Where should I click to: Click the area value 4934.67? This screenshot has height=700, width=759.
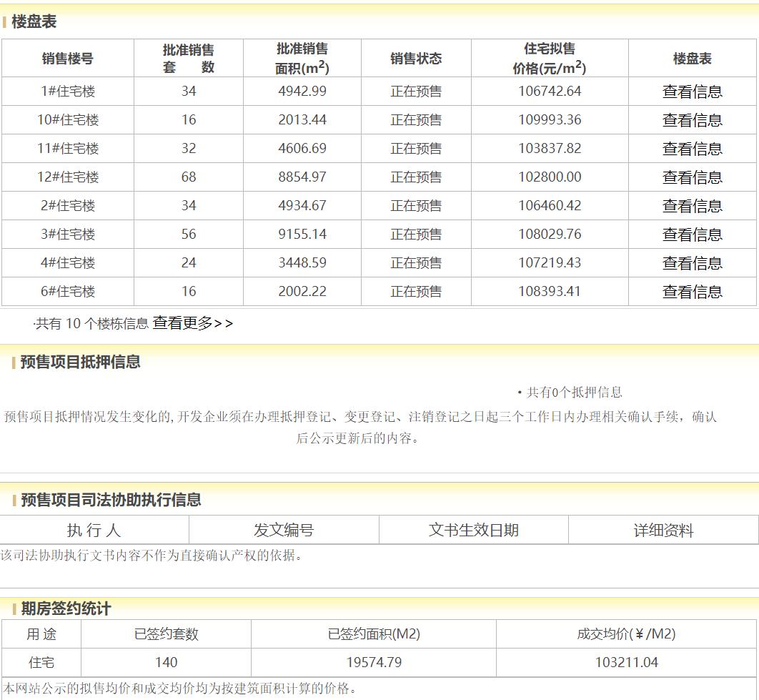pos(302,205)
